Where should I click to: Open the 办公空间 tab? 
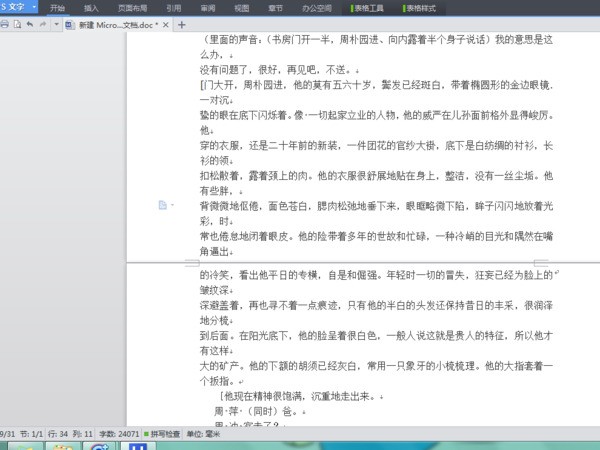(x=317, y=8)
